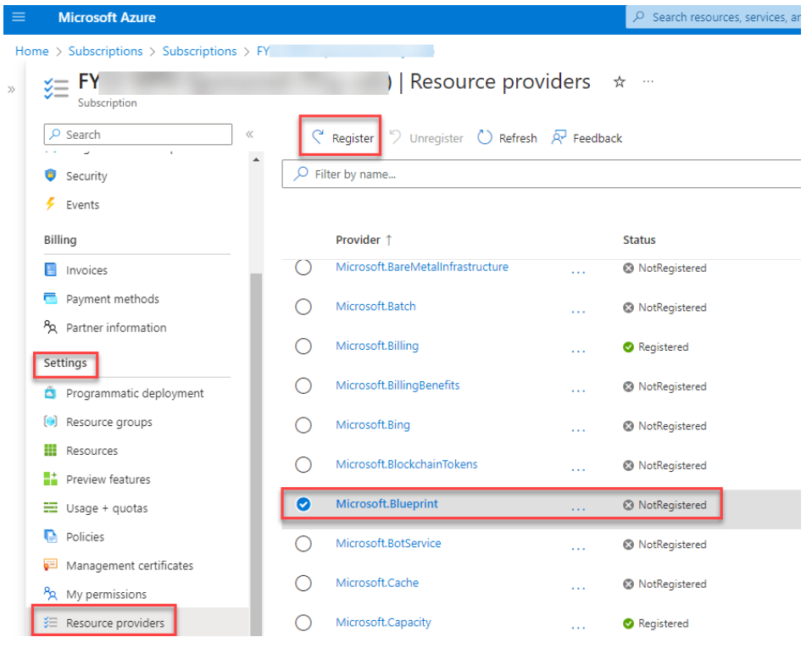Screen dimensions: 812x648
Task: Select the Microsoft.Bing radio button
Action: pos(303,425)
